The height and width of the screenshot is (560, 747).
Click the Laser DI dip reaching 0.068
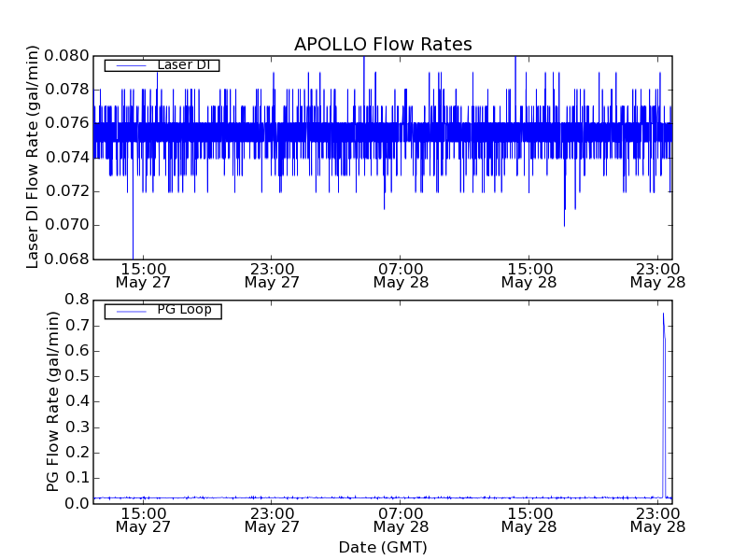[x=133, y=256]
